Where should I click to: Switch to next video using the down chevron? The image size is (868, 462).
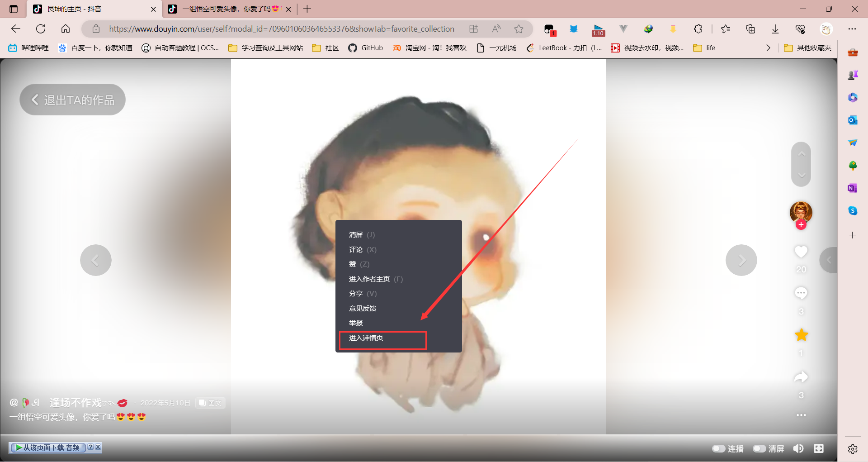(x=802, y=175)
